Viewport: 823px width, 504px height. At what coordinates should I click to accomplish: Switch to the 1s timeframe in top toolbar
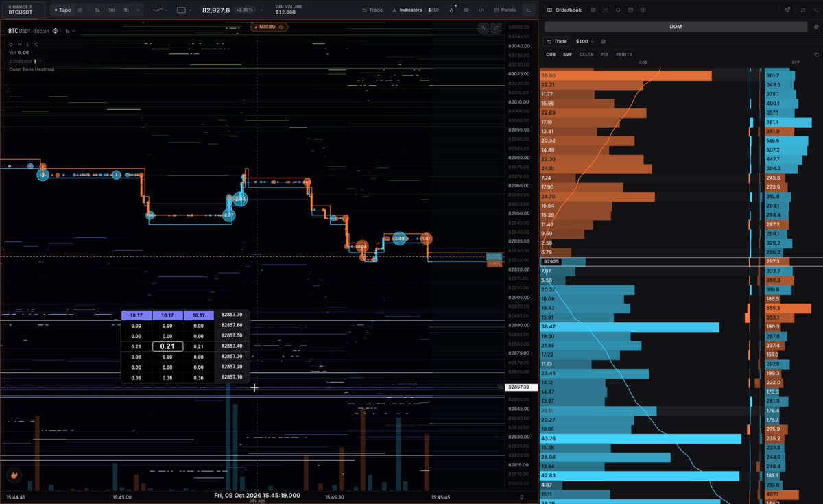pyautogui.click(x=97, y=10)
